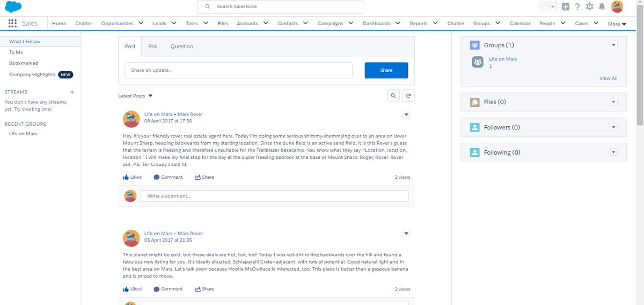Open the Contacts navigation tab

pyautogui.click(x=288, y=24)
